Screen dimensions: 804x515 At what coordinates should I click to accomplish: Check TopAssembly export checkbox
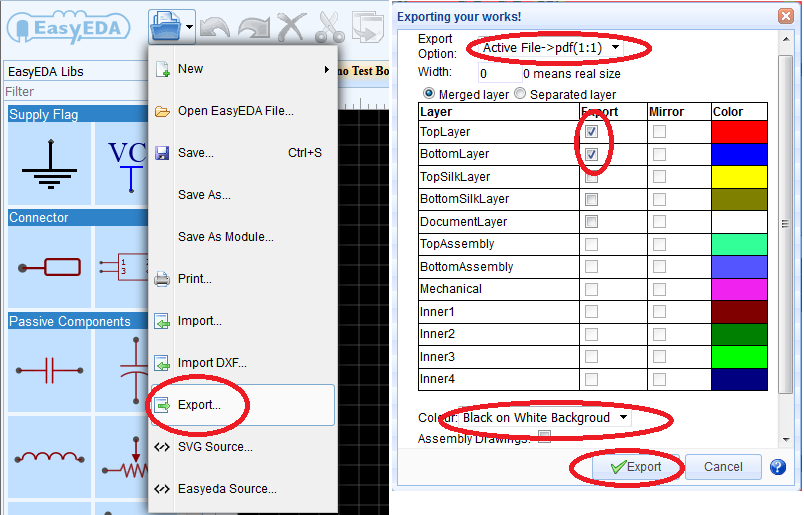tap(591, 244)
